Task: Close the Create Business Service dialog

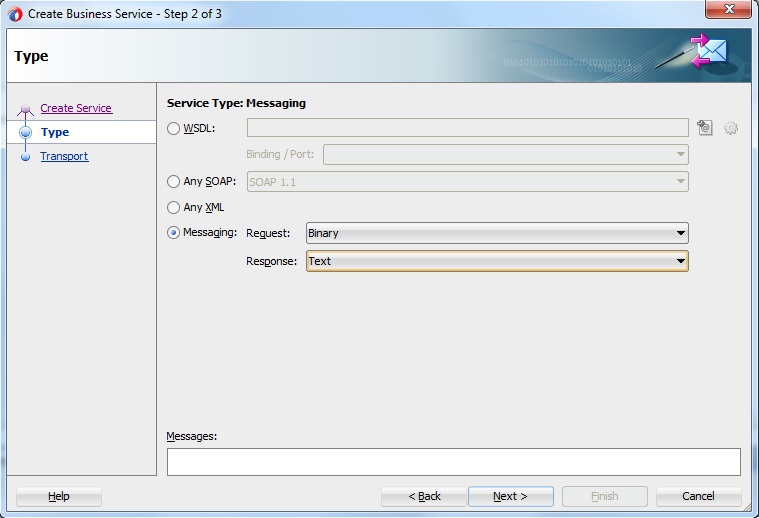Action: 728,9
